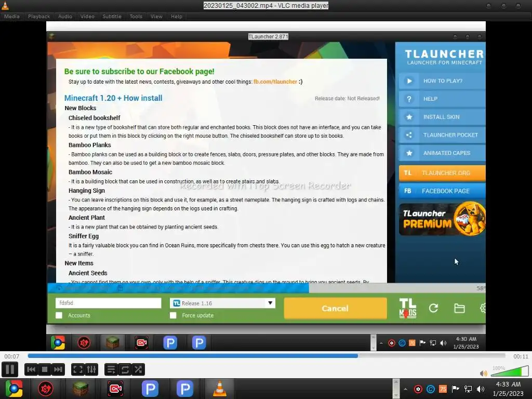This screenshot has height=399, width=532.
Task: Click the fb.com/tlauncher link
Action: [x=275, y=82]
